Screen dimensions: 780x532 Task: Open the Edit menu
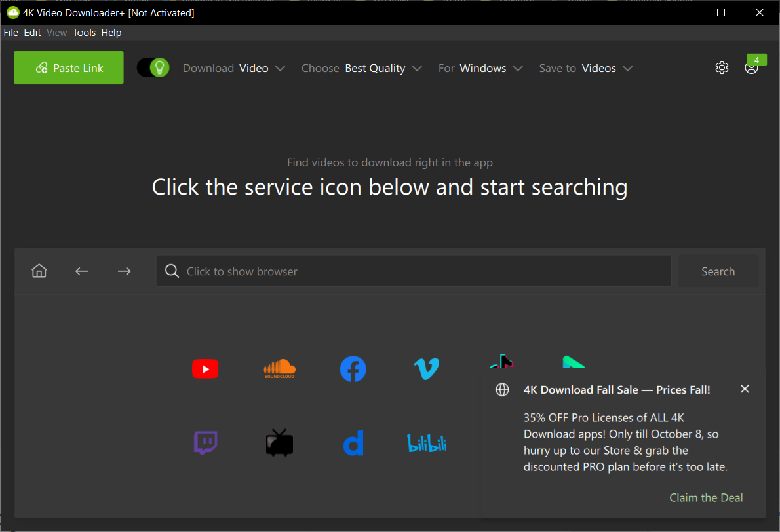[32, 32]
